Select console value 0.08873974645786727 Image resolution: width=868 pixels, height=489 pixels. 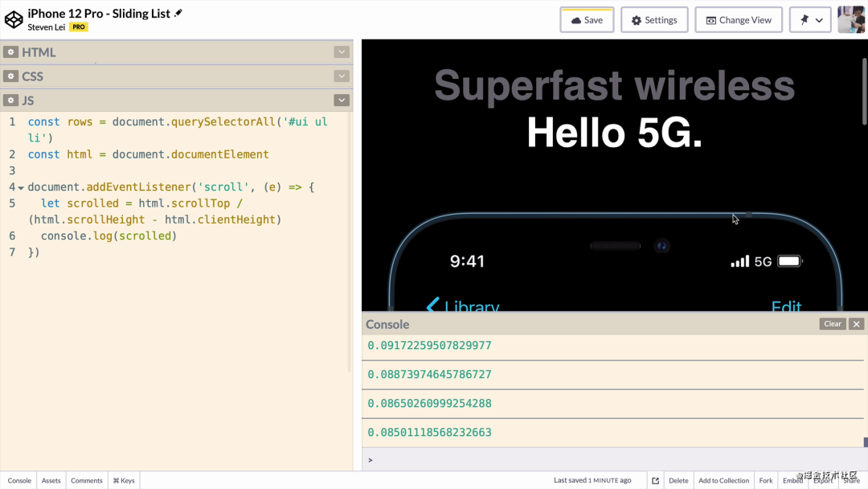tap(429, 374)
